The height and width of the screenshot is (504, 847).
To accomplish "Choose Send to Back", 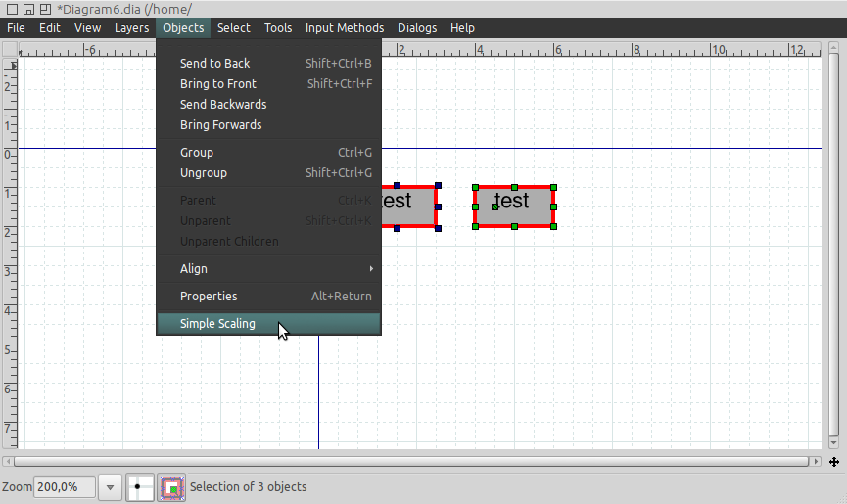I will pos(269,64).
